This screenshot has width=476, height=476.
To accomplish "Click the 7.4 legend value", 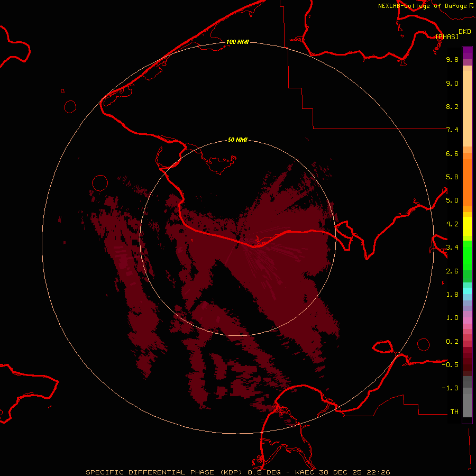I will (x=452, y=130).
